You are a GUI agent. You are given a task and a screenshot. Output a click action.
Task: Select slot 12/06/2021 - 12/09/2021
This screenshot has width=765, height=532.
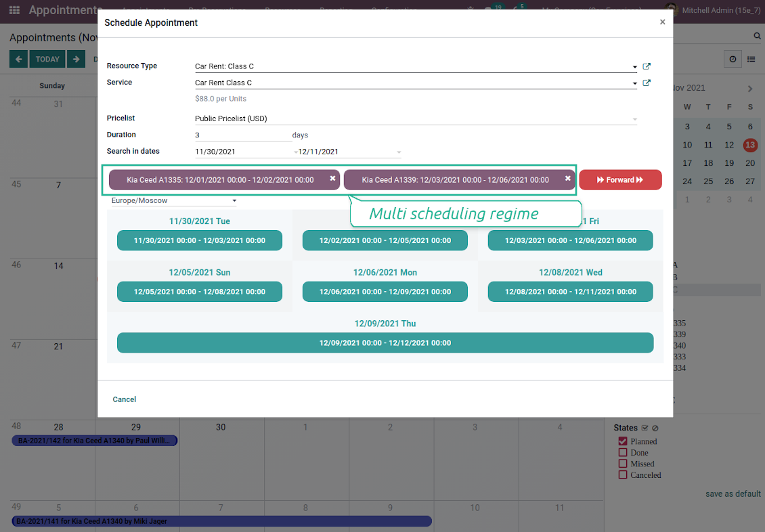(x=385, y=292)
